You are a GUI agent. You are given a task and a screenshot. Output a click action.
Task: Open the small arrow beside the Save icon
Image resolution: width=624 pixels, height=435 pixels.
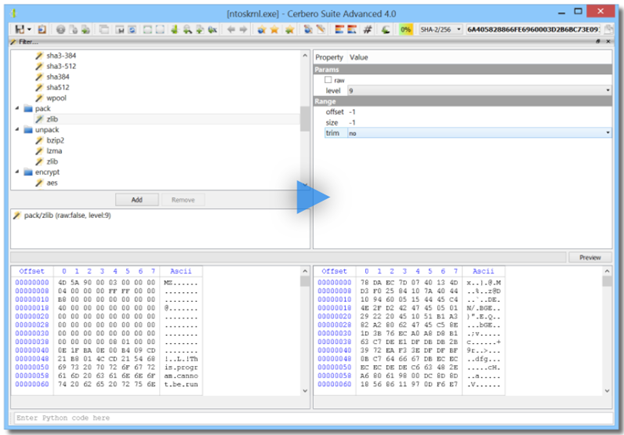[x=29, y=29]
